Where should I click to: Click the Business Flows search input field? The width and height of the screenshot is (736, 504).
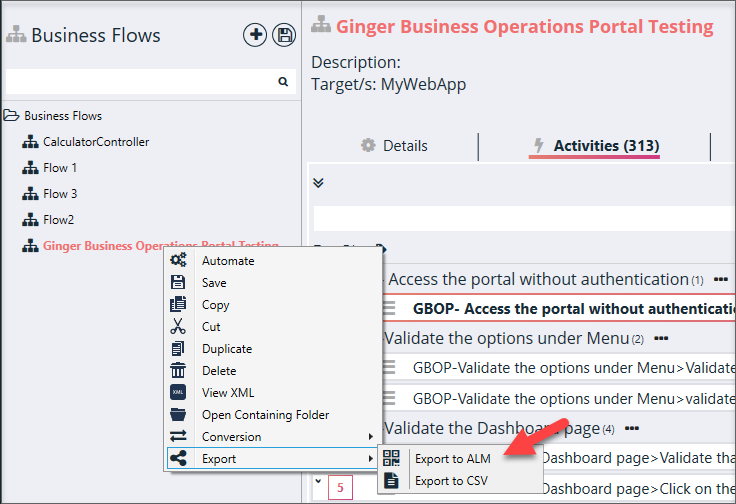tap(140, 82)
